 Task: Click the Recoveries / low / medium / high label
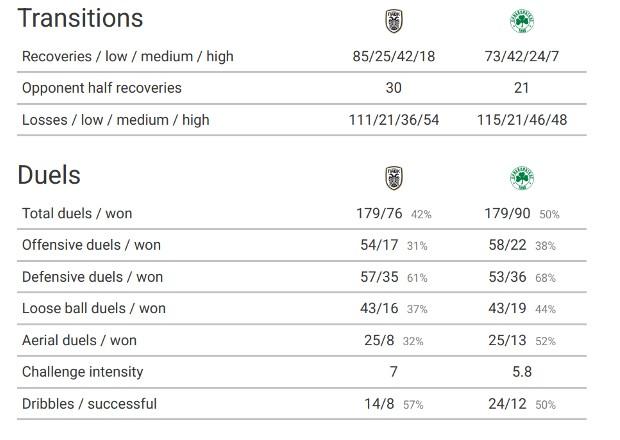pyautogui.click(x=128, y=57)
